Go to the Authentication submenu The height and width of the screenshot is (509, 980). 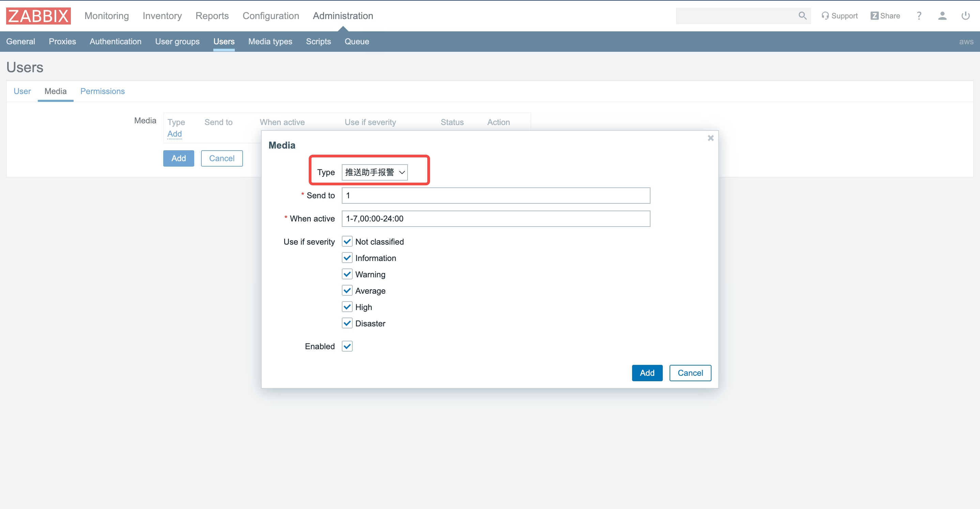coord(115,42)
